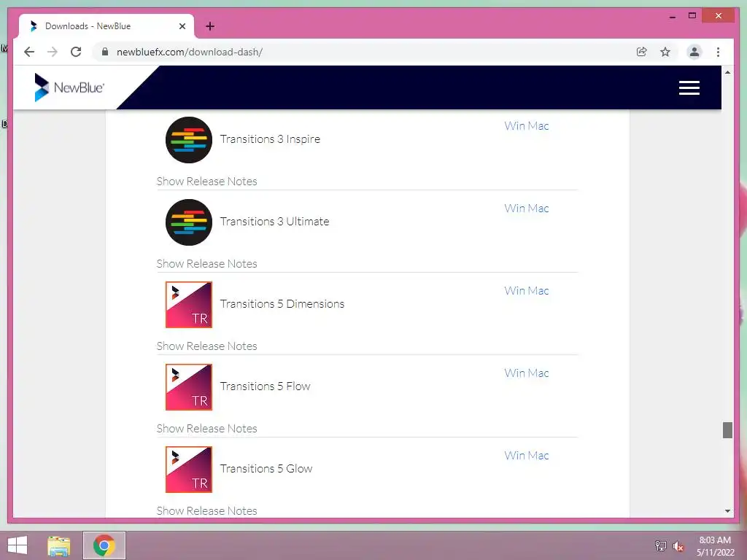Download Win version of Transitions 5 Flow
This screenshot has height=560, width=747.
(514, 373)
